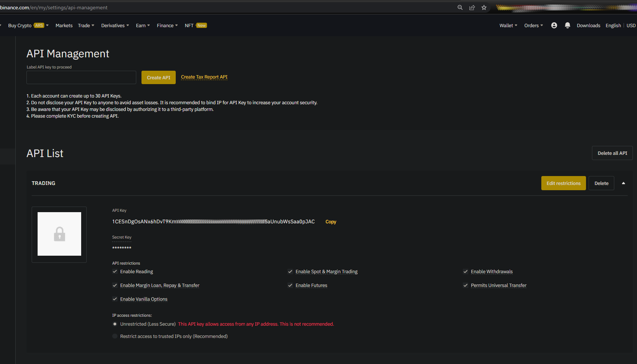Click the Label API key input field

(x=81, y=77)
